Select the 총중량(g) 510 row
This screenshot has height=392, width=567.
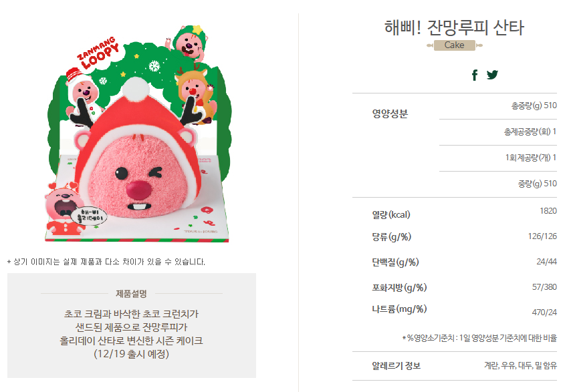498,106
